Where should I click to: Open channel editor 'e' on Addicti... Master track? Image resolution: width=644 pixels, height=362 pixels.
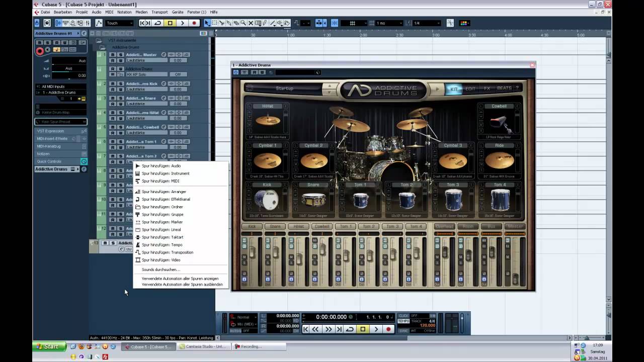coord(164,55)
